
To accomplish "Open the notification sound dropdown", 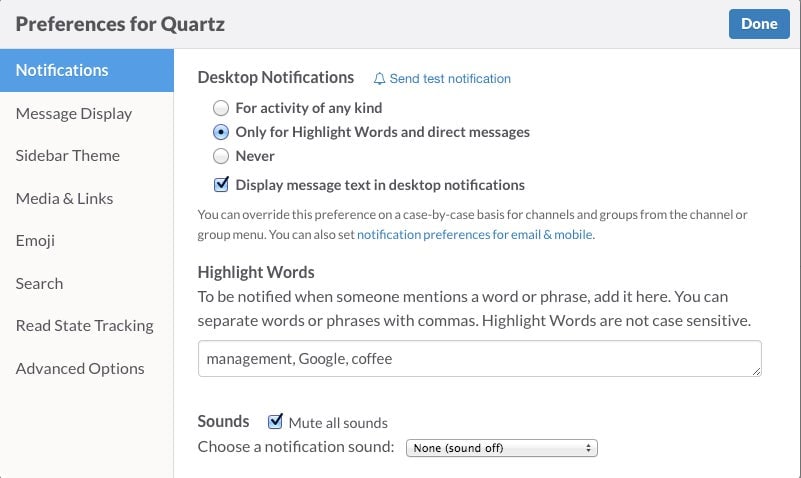I will click(x=502, y=448).
